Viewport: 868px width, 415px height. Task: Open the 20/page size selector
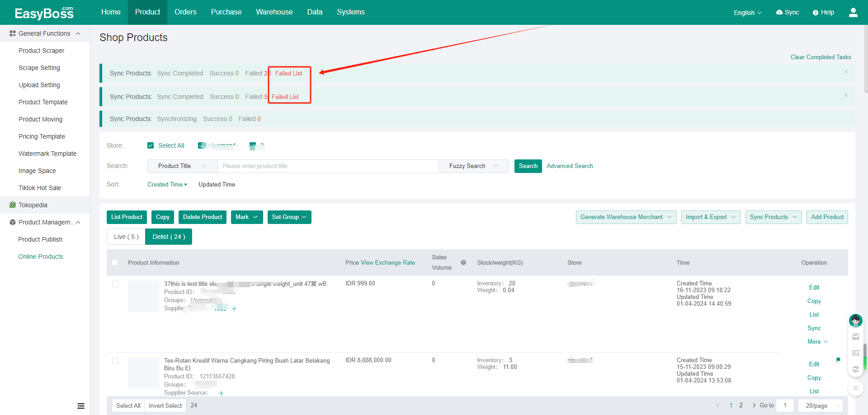pyautogui.click(x=821, y=406)
